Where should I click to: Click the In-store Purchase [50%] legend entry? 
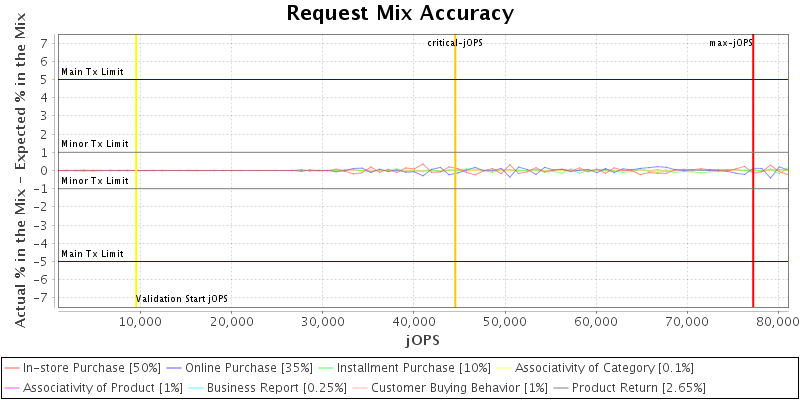91,368
